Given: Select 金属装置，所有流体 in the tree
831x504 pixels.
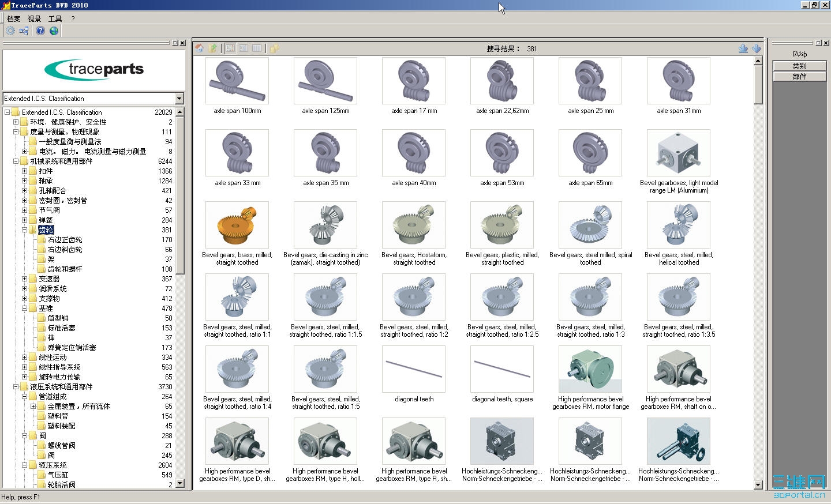Looking at the screenshot, I should (78, 407).
